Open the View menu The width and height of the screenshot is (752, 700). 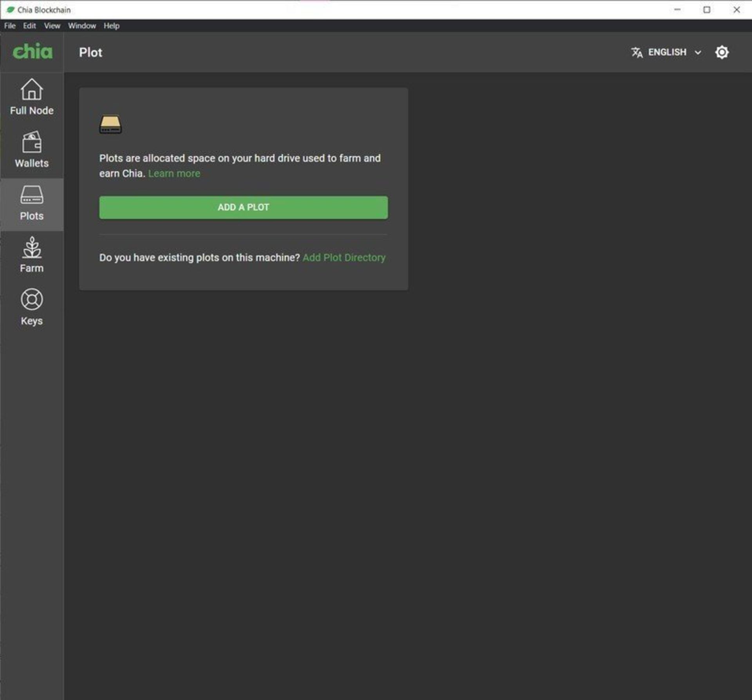tap(52, 26)
